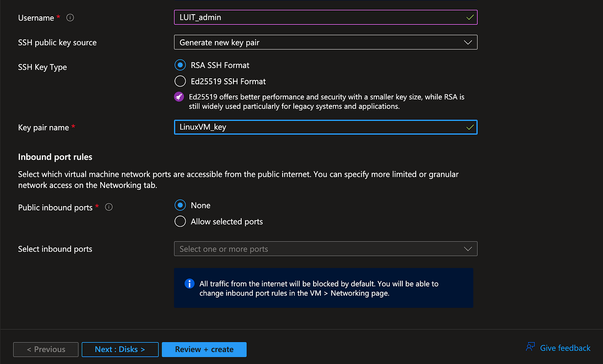
Task: Click the Inbound port rules heading
Action: click(55, 157)
